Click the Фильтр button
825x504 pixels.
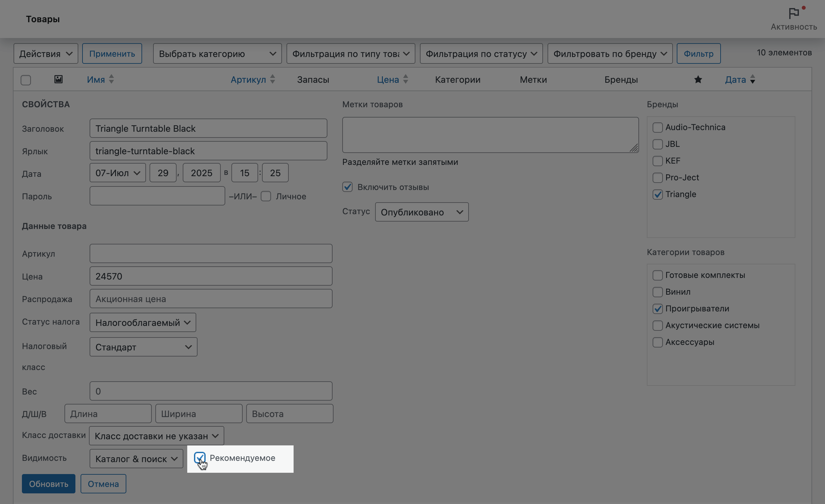[698, 53]
